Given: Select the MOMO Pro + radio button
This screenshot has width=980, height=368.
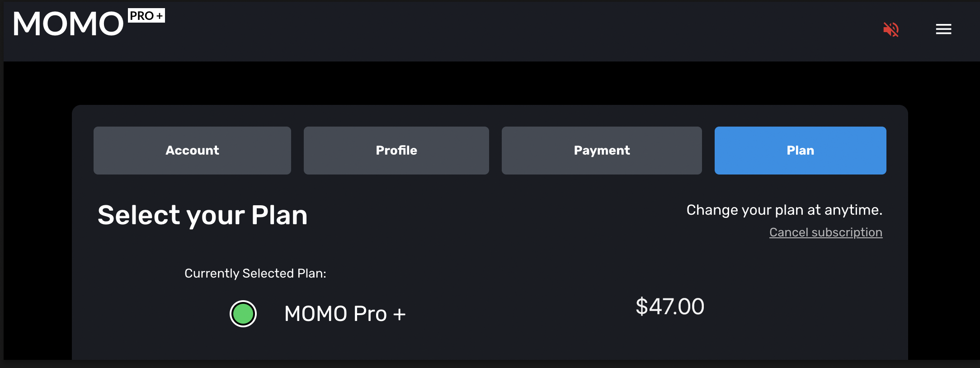Looking at the screenshot, I should point(243,314).
